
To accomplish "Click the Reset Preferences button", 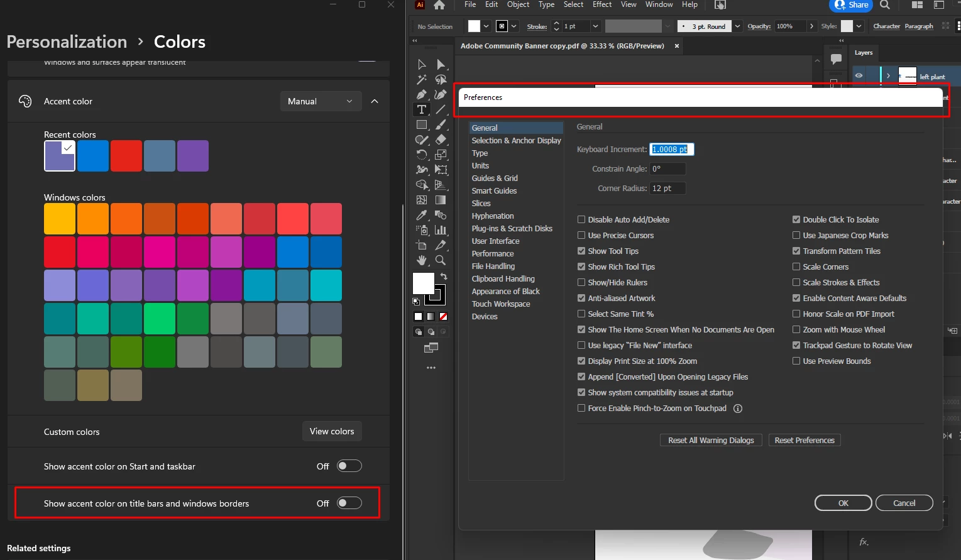I will tap(804, 440).
